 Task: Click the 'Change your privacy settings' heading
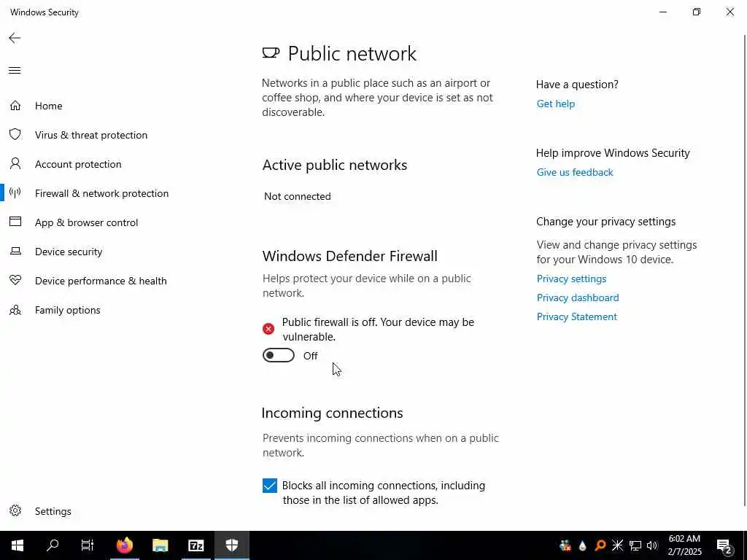[605, 222]
